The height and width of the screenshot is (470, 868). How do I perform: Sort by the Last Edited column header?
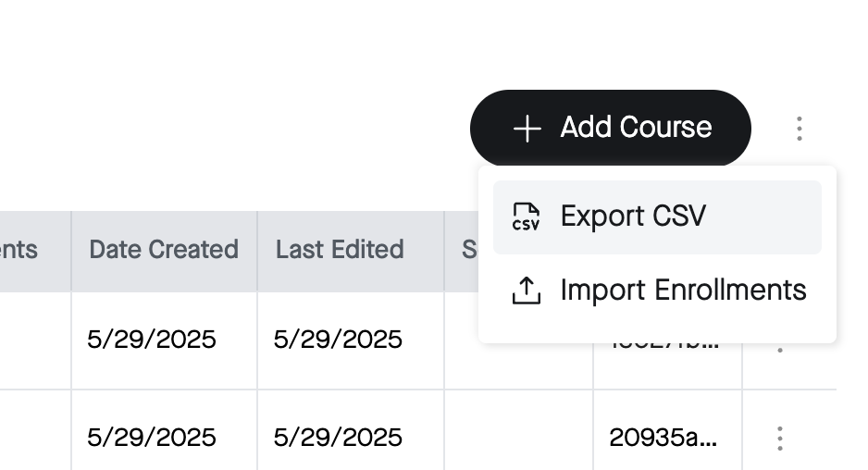point(351,250)
